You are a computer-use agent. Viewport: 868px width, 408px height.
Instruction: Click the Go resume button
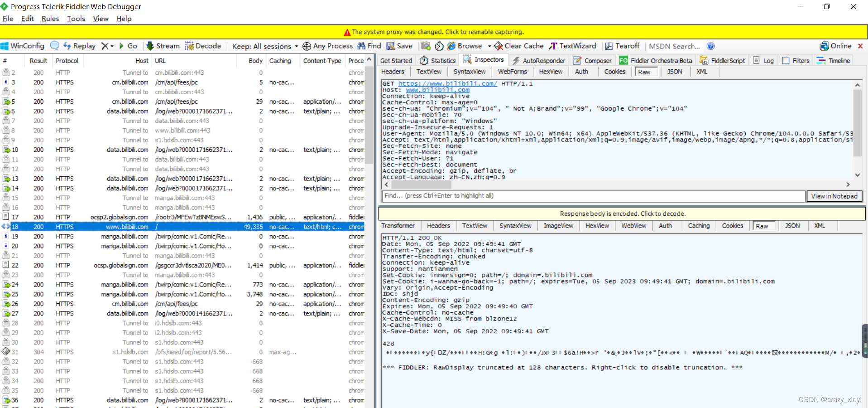tap(128, 46)
